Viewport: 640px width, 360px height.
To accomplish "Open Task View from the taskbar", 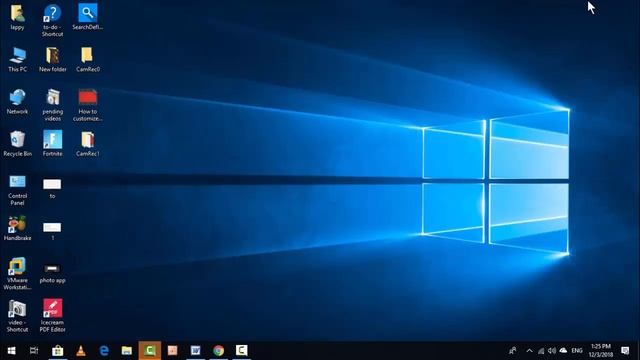I will click(34, 351).
